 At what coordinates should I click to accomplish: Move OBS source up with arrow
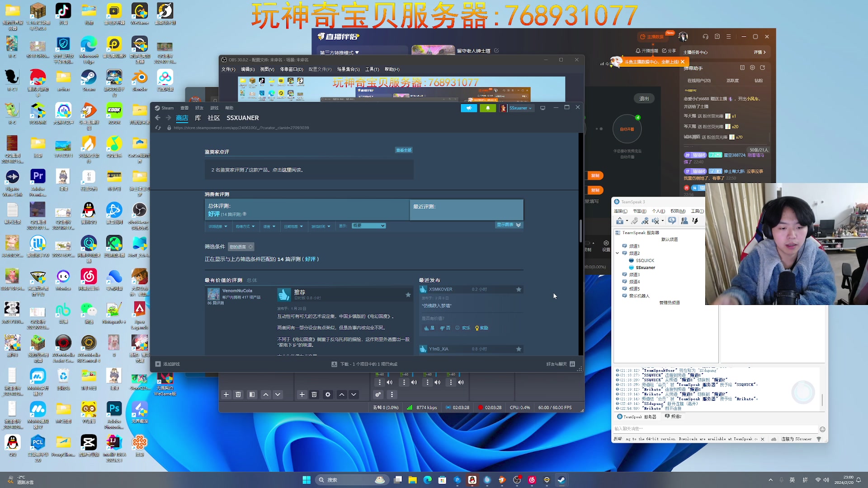click(x=342, y=394)
